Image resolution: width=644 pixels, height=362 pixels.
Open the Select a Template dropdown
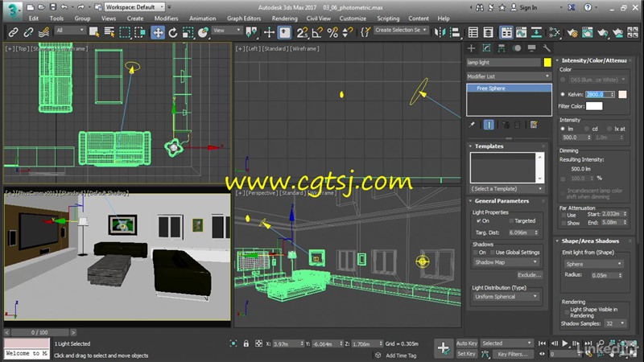[507, 189]
